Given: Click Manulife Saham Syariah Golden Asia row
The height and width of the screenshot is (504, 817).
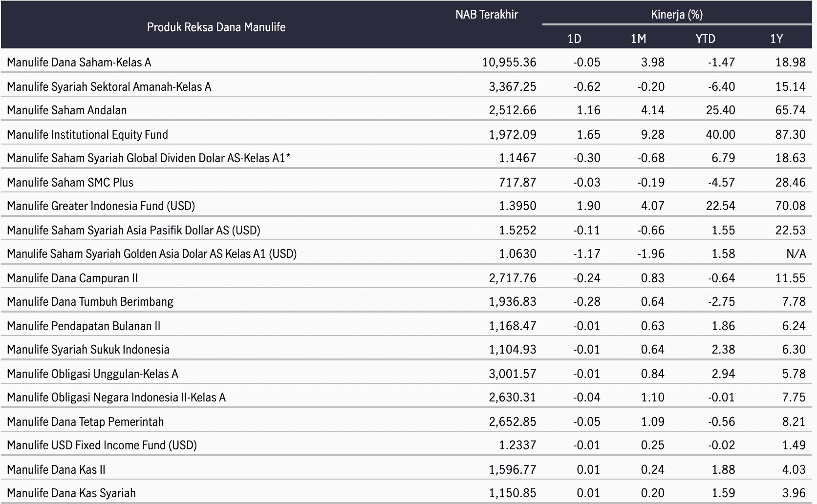Looking at the screenshot, I should 152,253.
